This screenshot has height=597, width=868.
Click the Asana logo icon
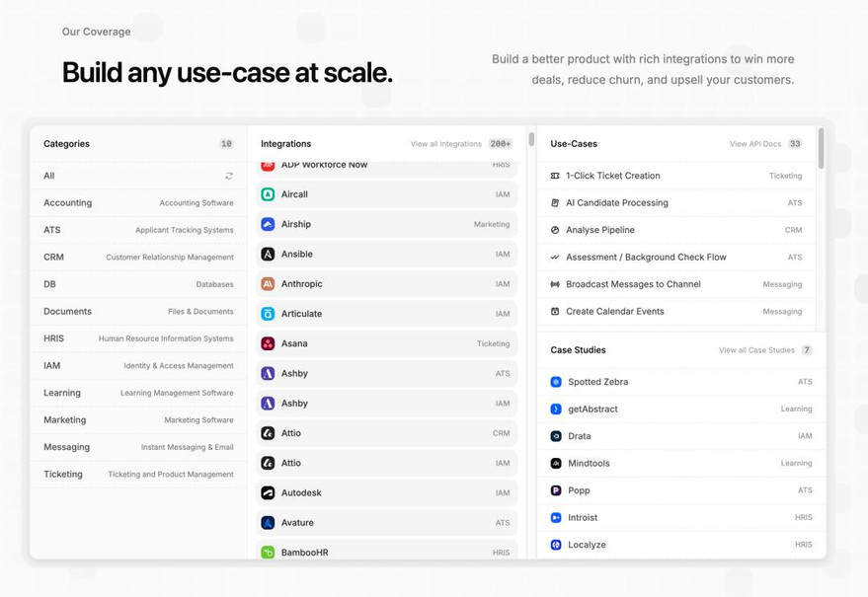point(268,343)
